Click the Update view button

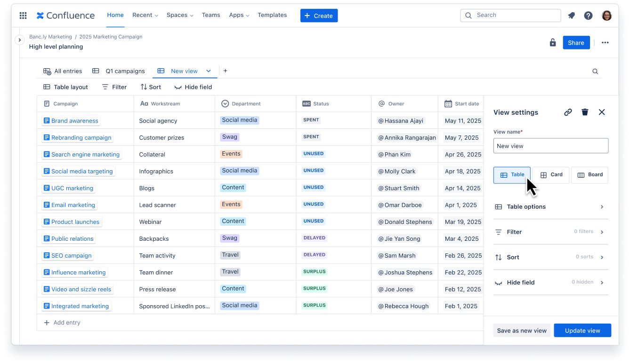tap(582, 331)
